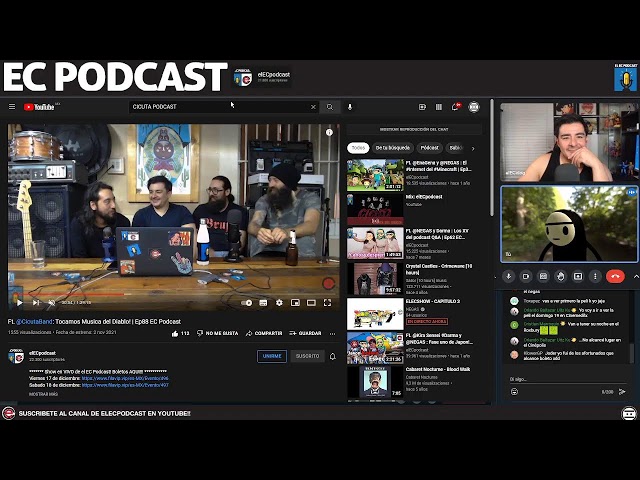Click the GUARDAR save button
Image resolution: width=640 pixels, height=480 pixels.
click(x=305, y=333)
